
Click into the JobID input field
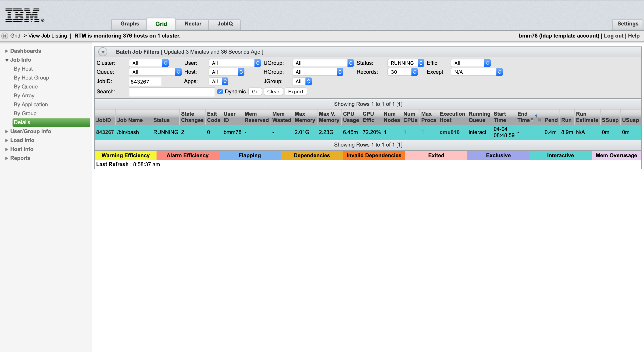[x=145, y=82]
